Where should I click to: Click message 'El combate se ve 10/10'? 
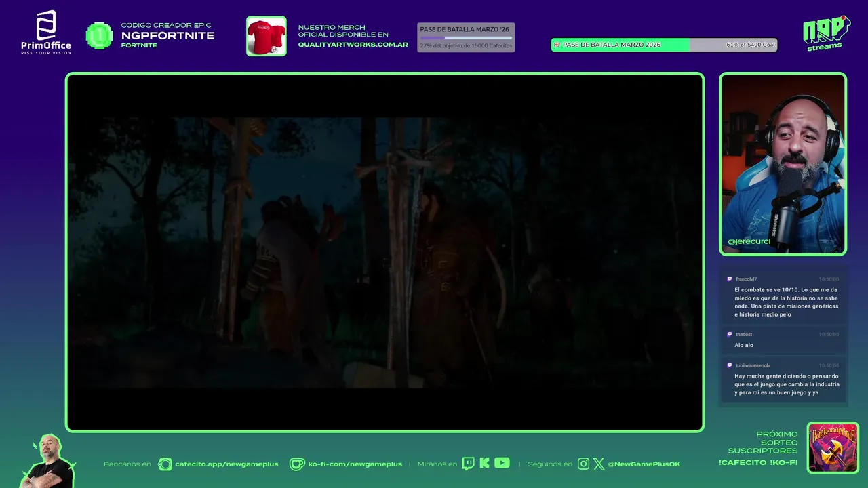[787, 302]
